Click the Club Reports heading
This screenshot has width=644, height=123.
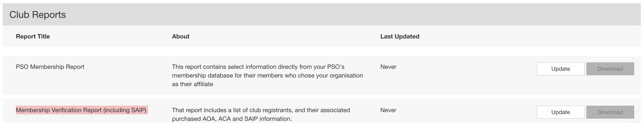[x=38, y=15]
